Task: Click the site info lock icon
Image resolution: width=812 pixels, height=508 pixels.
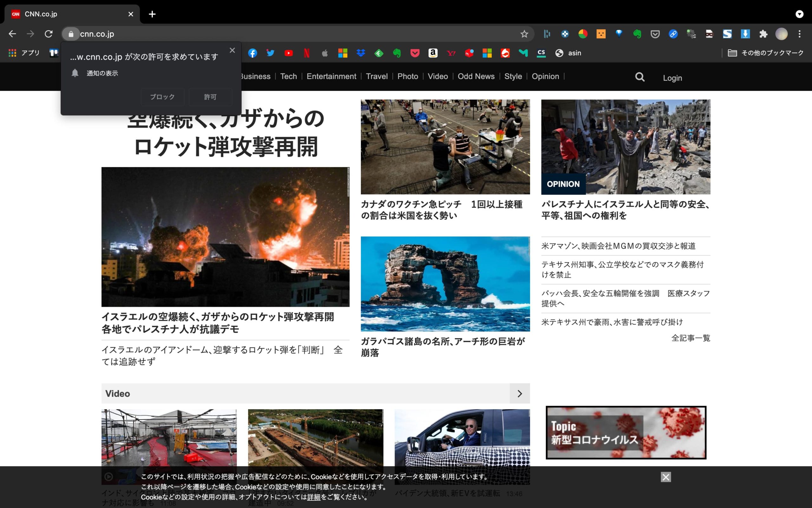Action: pyautogui.click(x=71, y=34)
